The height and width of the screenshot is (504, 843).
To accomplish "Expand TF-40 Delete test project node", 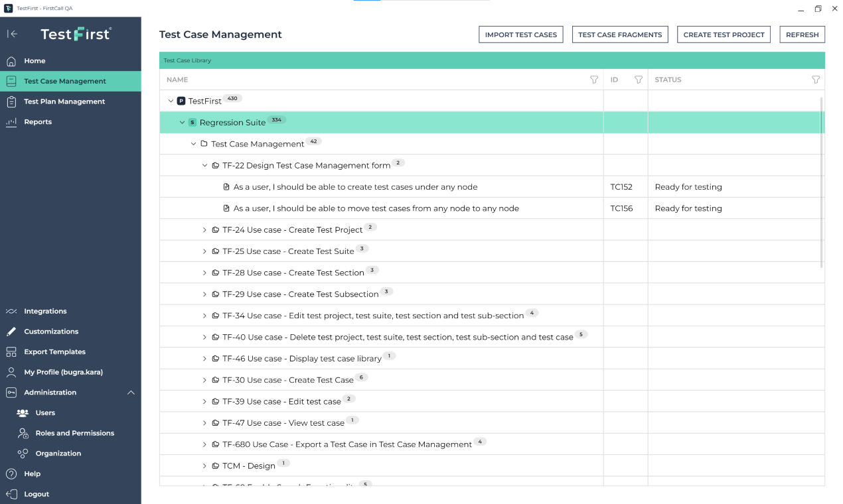I will [x=204, y=337].
